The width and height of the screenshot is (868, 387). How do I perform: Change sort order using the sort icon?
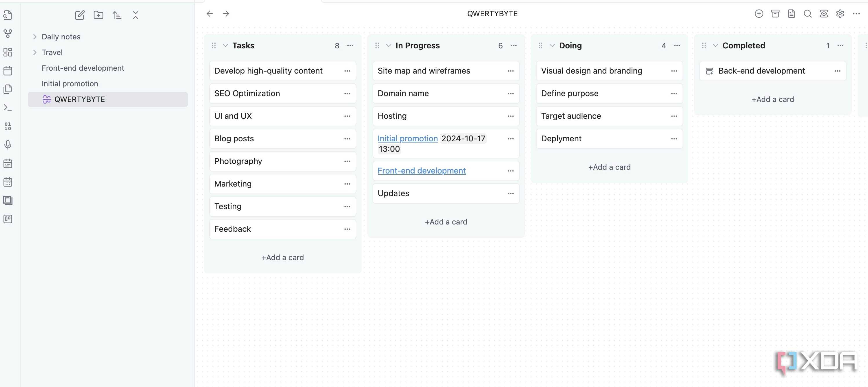pyautogui.click(x=117, y=15)
